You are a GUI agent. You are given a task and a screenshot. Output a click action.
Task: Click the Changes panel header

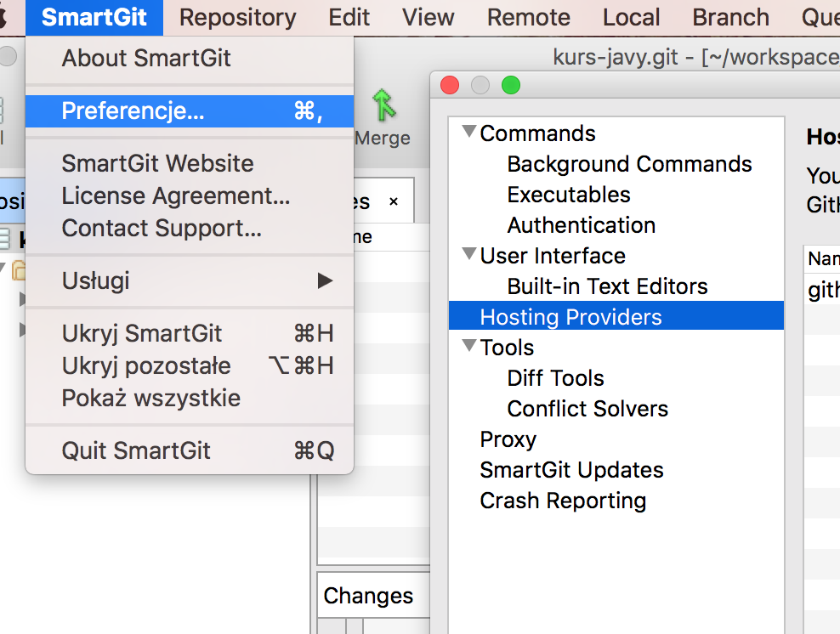368,596
